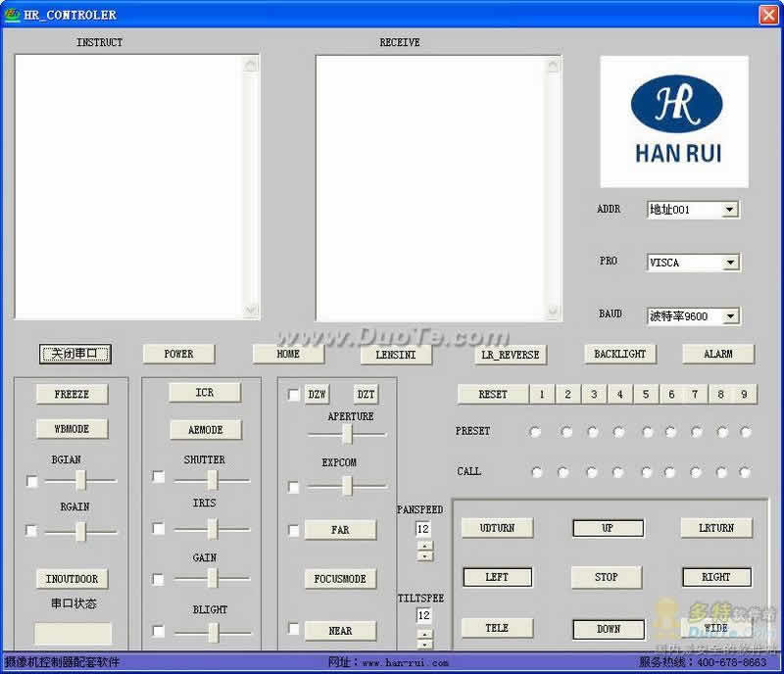Enable the RGAIN checkbox

[31, 530]
